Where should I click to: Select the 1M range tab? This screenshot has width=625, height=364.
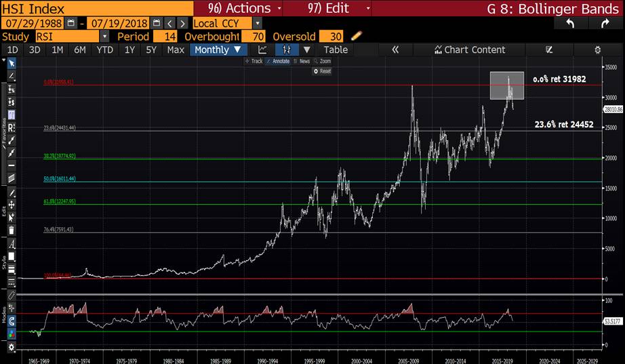(58, 50)
